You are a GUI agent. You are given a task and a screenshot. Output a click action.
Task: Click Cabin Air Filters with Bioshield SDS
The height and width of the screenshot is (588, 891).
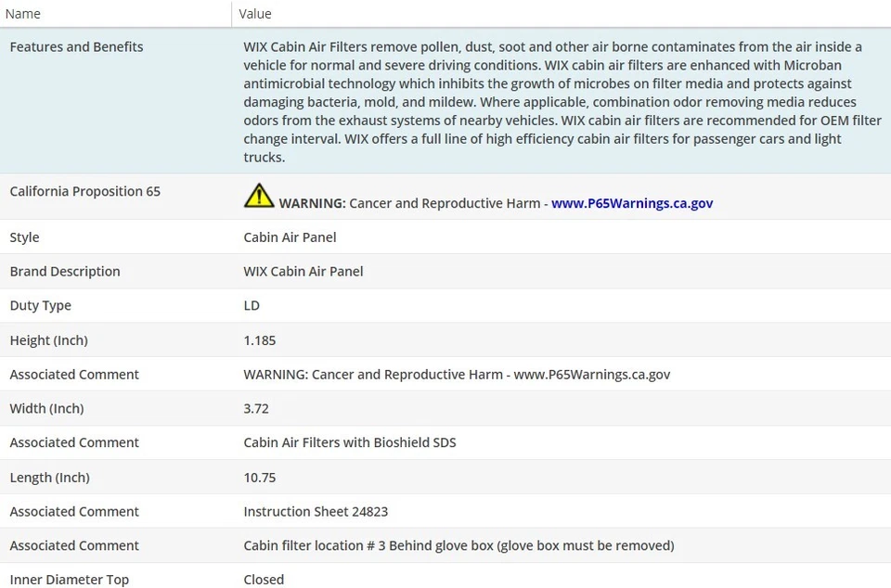point(350,443)
